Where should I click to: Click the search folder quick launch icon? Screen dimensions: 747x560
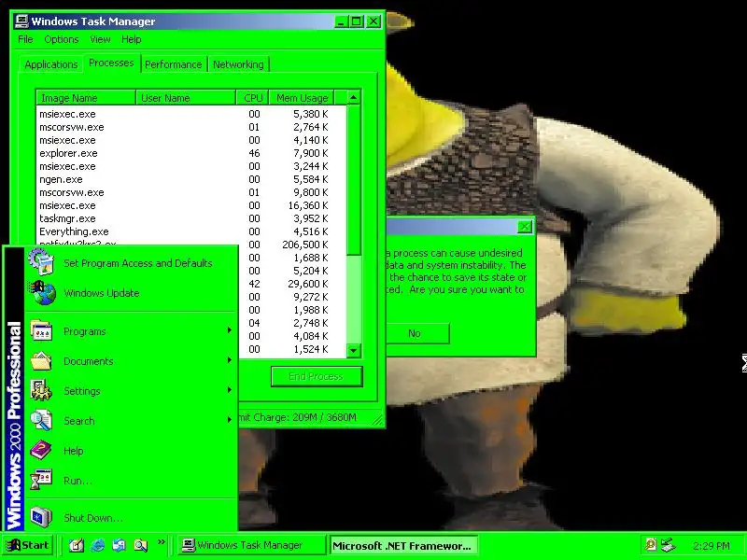click(x=141, y=545)
